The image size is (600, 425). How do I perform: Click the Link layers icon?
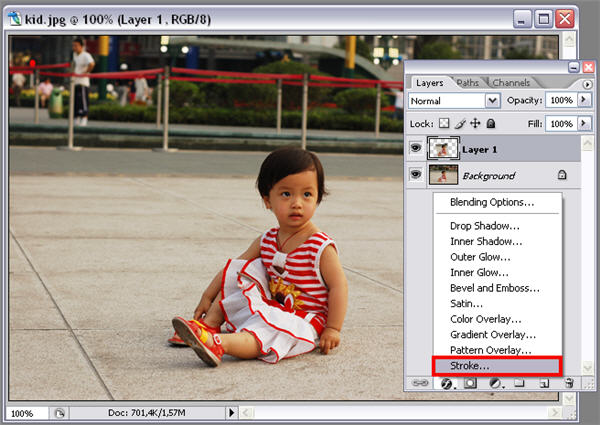coord(422,383)
